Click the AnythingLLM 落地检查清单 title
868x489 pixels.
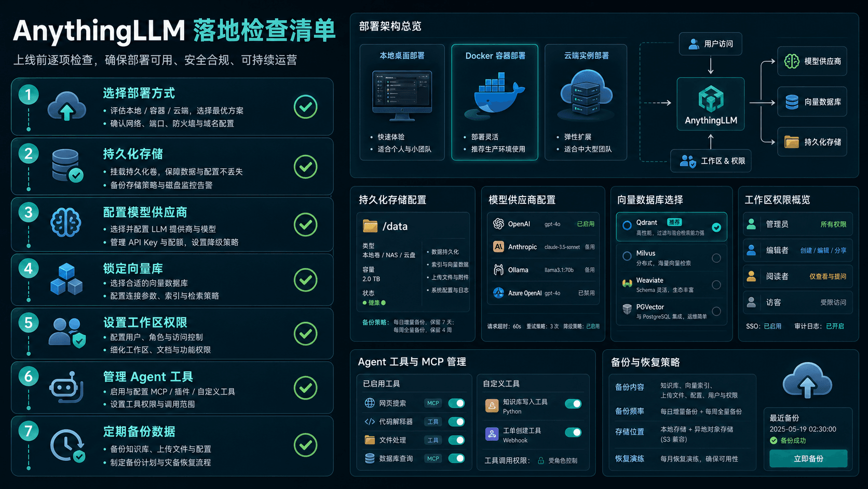174,31
